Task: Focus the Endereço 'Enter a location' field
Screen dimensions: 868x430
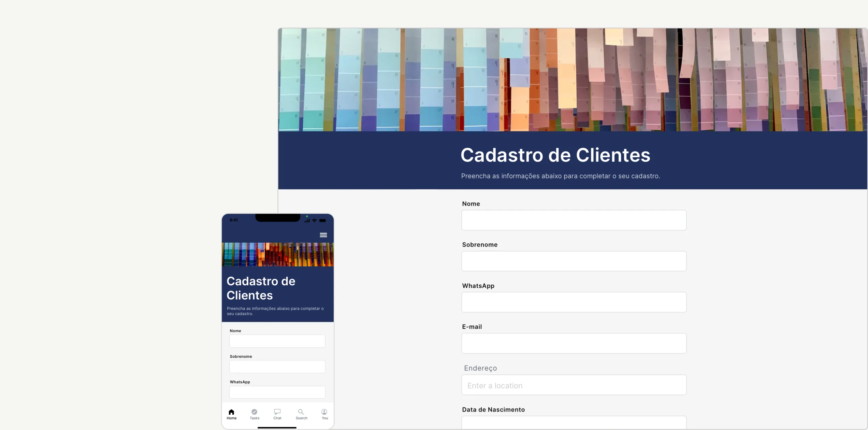Action: (x=574, y=385)
